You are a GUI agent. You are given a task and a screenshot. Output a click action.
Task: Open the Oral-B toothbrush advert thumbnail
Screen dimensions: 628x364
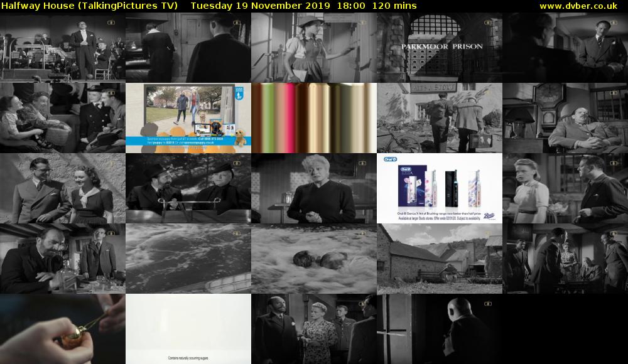point(440,188)
